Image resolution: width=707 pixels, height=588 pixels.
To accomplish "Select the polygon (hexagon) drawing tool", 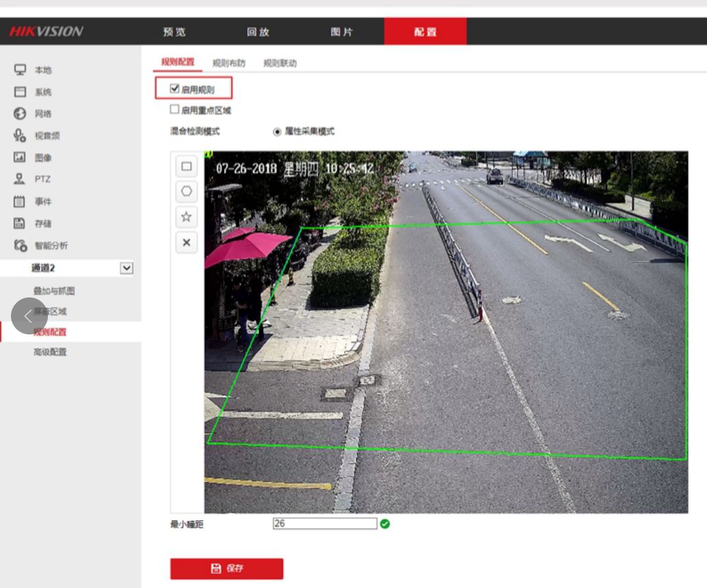I will 186,191.
